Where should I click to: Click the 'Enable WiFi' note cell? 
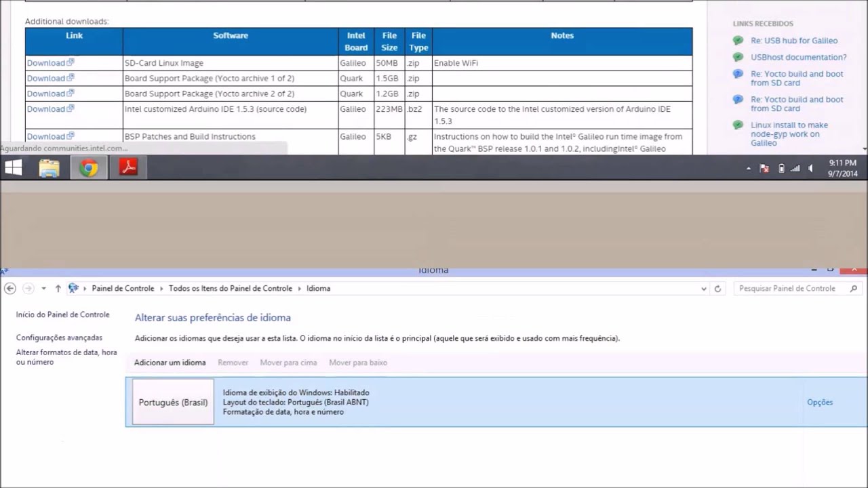point(562,63)
